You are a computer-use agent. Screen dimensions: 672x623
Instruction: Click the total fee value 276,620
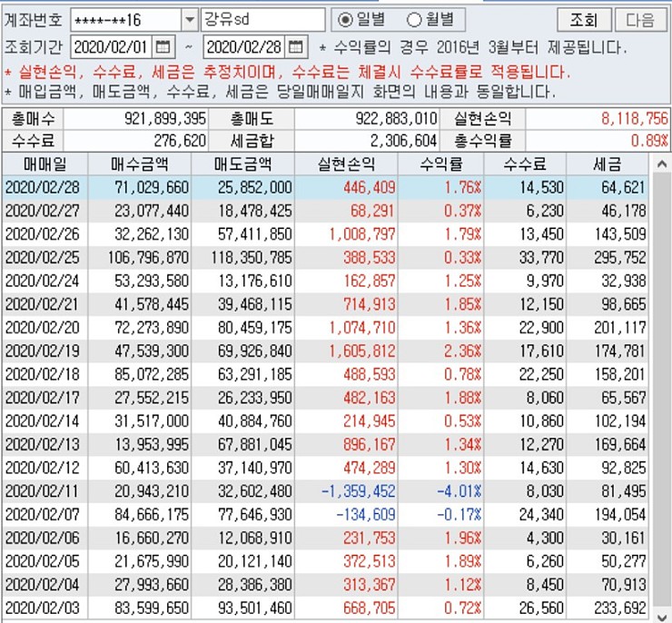click(180, 141)
